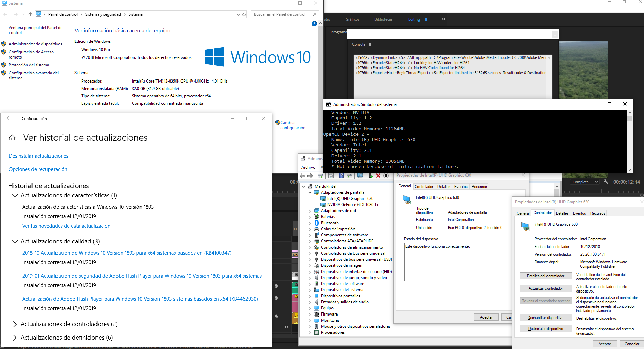
Task: Collapse Adaptadores de pantalla tree node
Action: point(310,192)
